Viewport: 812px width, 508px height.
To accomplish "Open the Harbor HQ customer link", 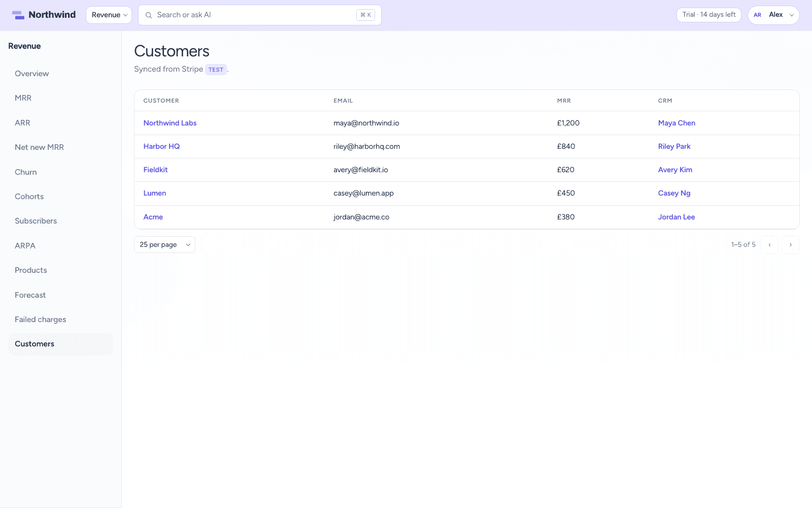I will [x=162, y=146].
